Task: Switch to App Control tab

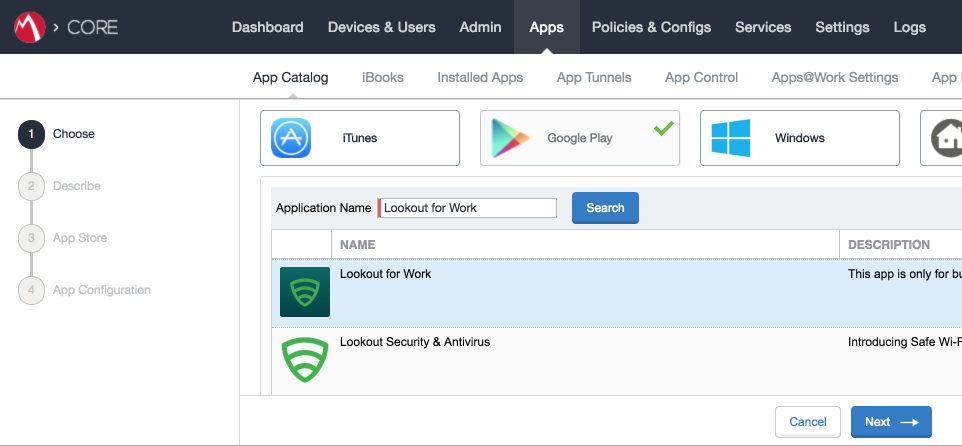Action: click(x=701, y=77)
